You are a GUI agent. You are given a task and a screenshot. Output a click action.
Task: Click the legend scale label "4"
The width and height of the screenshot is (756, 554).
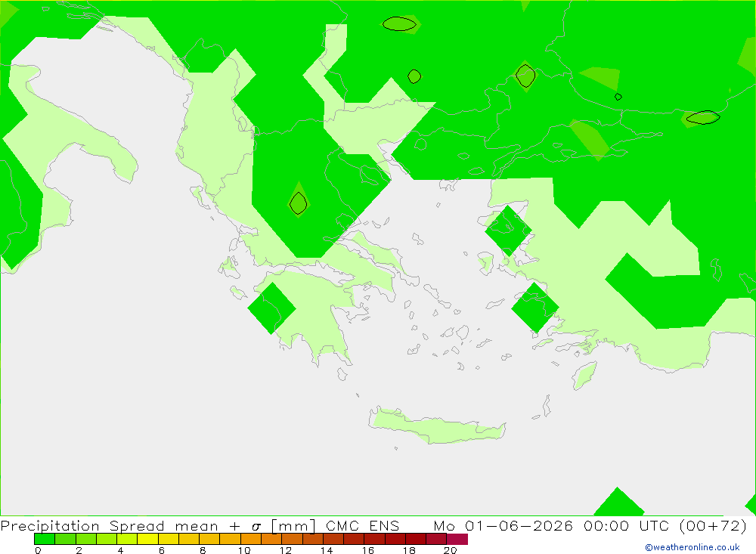point(120,550)
